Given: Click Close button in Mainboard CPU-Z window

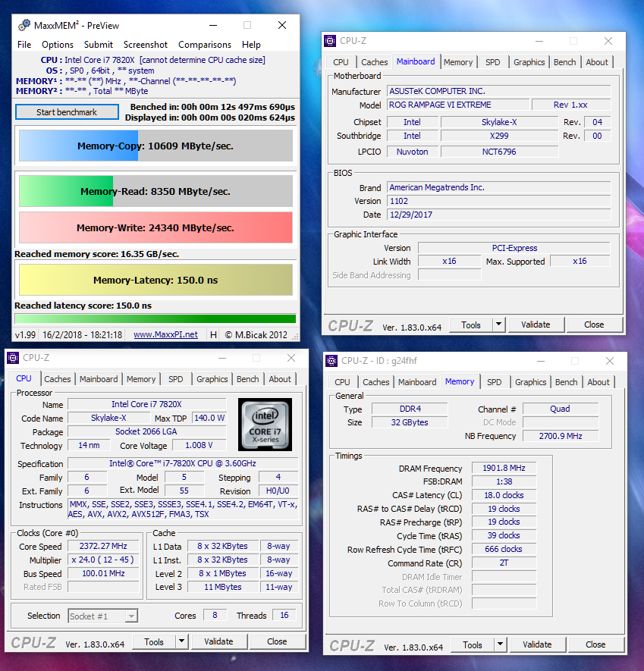Looking at the screenshot, I should tap(594, 325).
